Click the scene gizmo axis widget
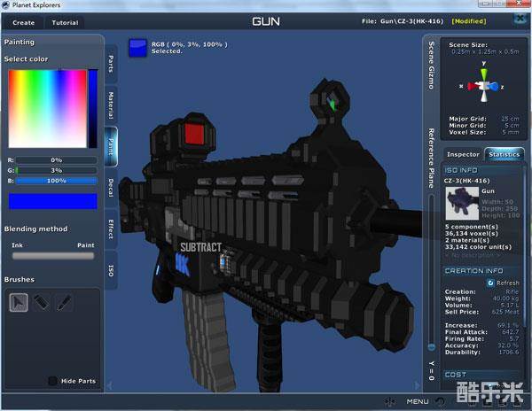Viewport: 532px width, 411px height. coord(484,88)
